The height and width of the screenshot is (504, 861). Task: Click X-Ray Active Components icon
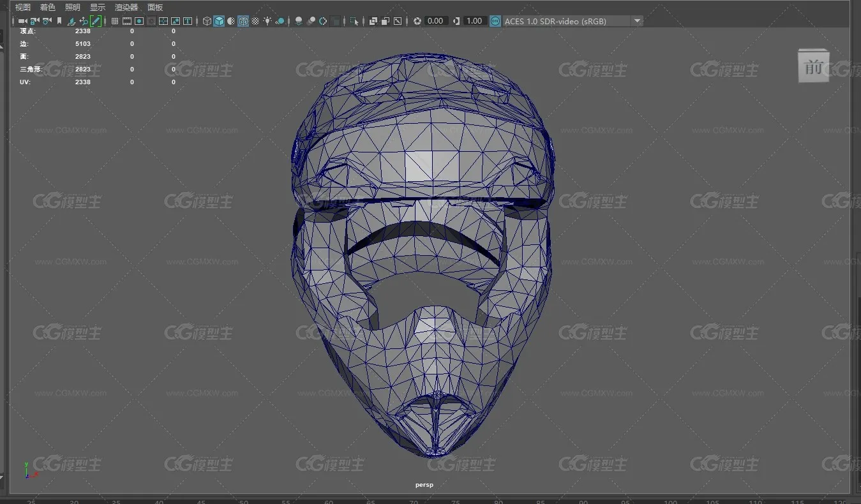click(386, 21)
